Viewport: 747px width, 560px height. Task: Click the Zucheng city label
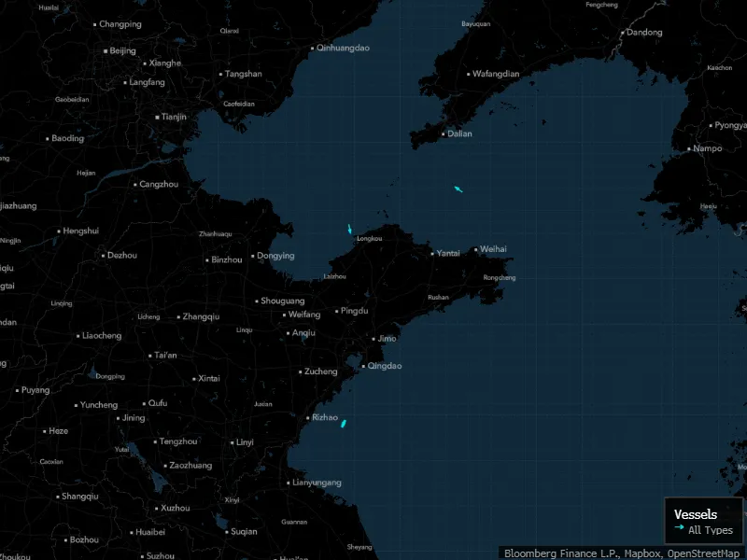(x=320, y=371)
